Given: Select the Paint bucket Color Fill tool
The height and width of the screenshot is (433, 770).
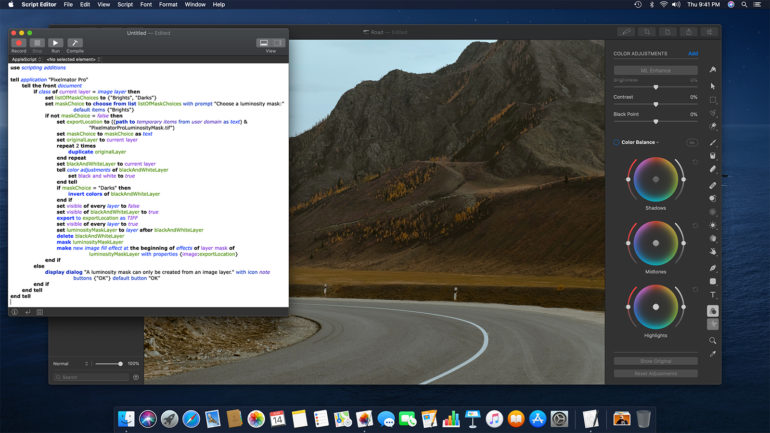Looking at the screenshot, I should click(x=713, y=156).
